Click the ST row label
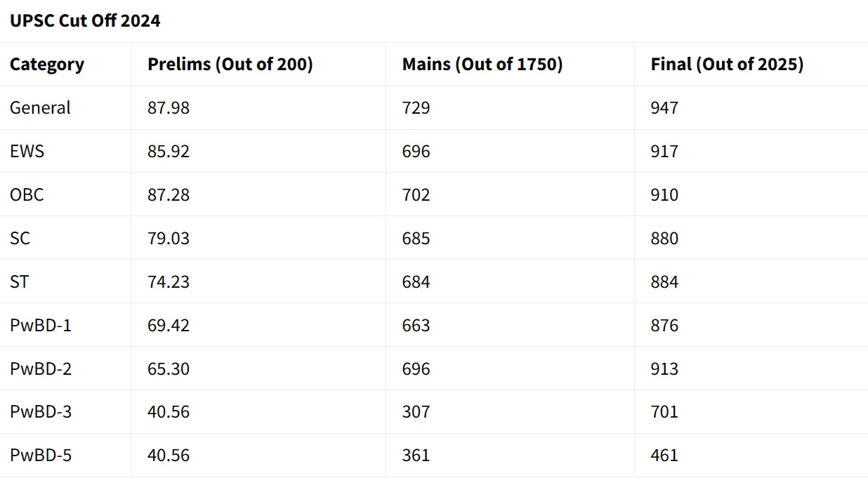This screenshot has height=485, width=868. pyautogui.click(x=20, y=282)
